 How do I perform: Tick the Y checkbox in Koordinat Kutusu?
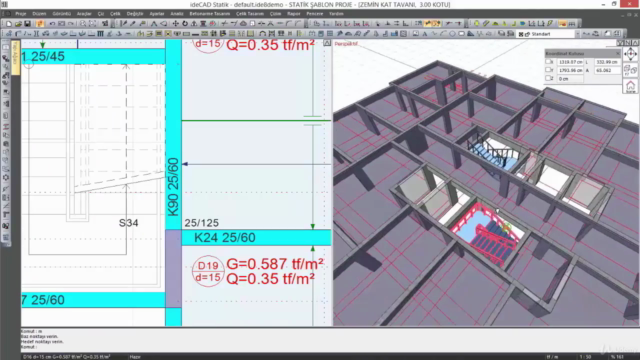[549, 70]
